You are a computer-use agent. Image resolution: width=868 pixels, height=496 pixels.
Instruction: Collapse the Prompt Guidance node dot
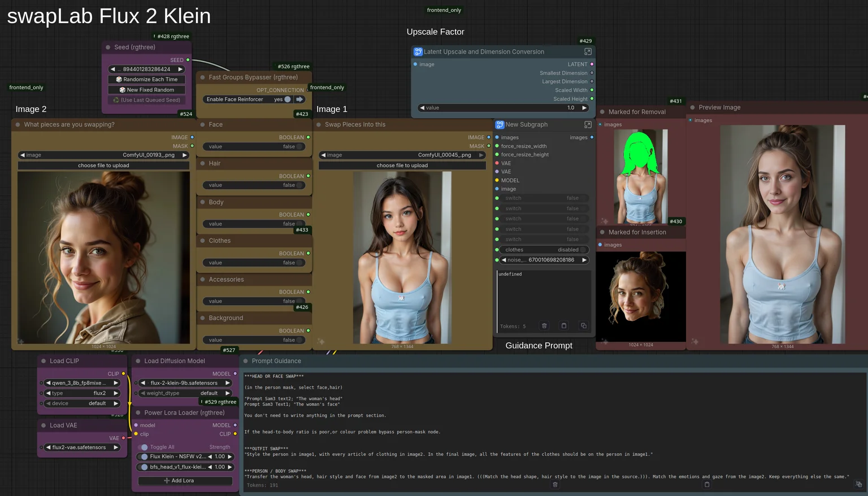coord(245,361)
